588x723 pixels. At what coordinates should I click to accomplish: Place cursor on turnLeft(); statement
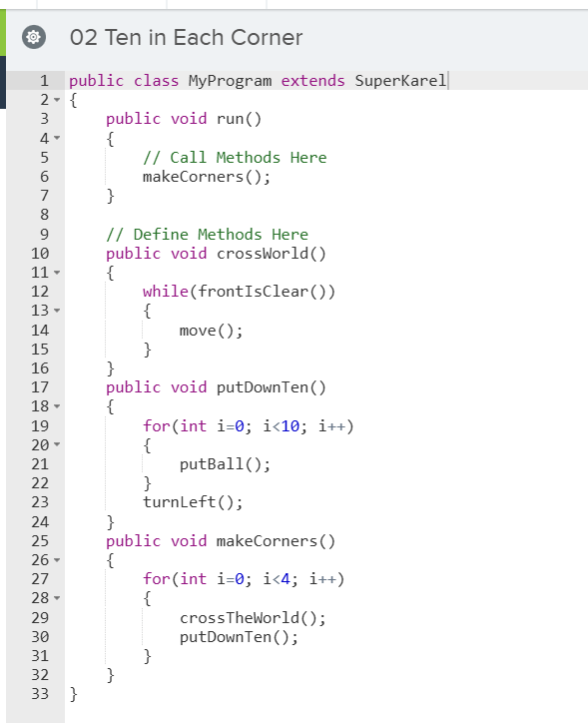point(193,502)
